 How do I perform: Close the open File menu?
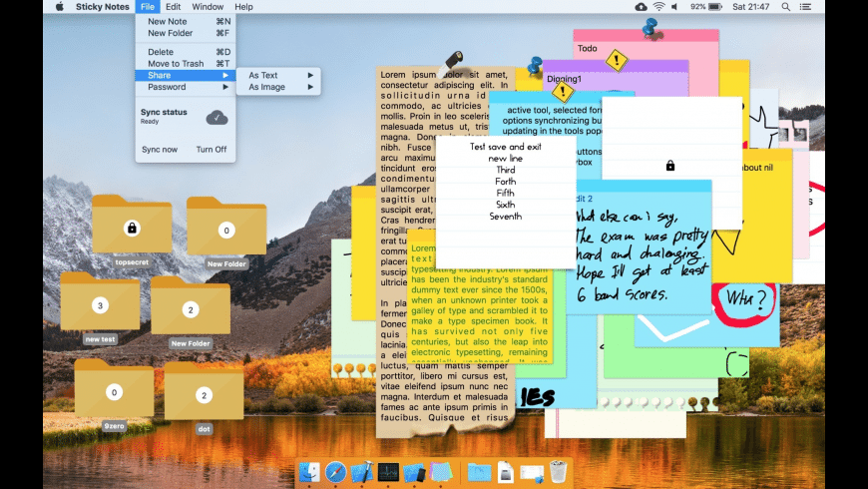coord(148,7)
